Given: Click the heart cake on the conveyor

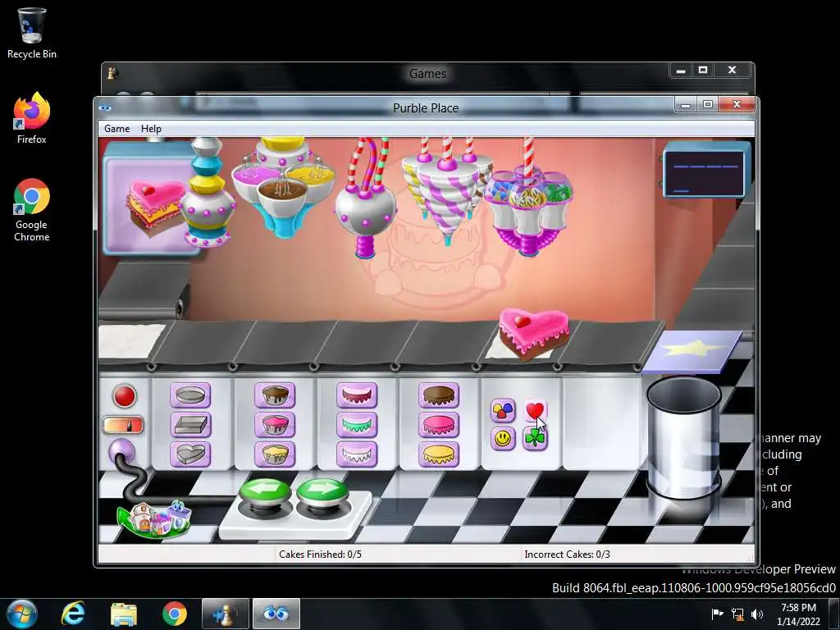Looking at the screenshot, I should (533, 334).
